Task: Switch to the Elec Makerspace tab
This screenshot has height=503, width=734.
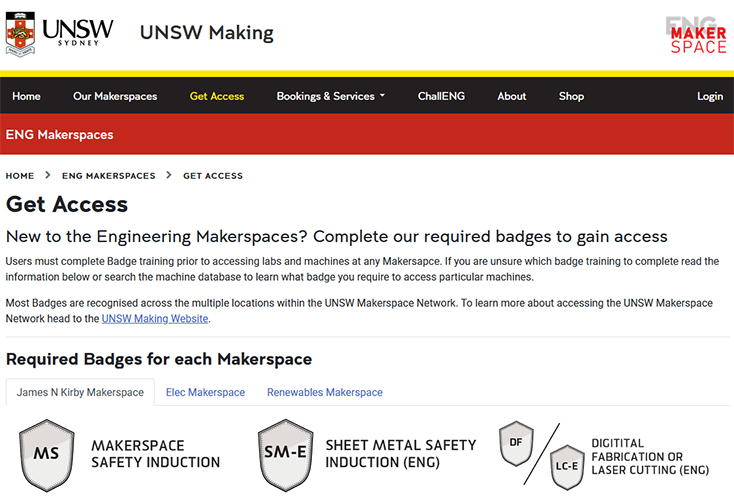Action: pyautogui.click(x=205, y=392)
